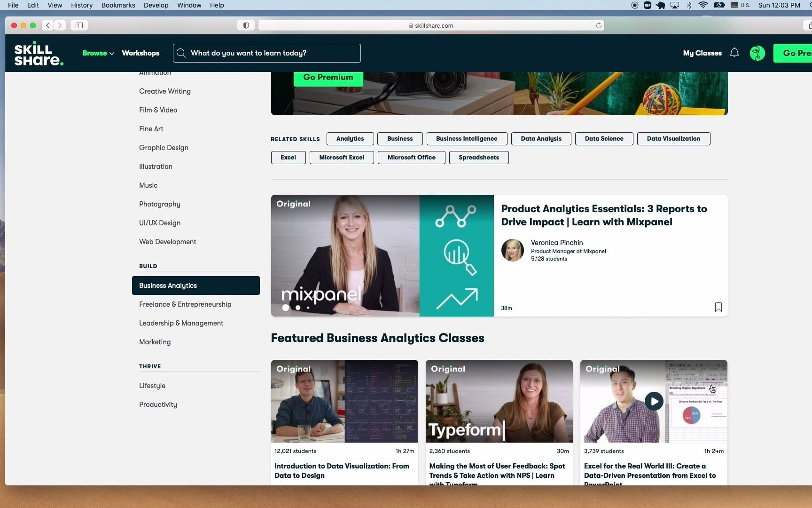Select the third carousel dot on featured class
Viewport: 812px width, 508px height.
308,308
